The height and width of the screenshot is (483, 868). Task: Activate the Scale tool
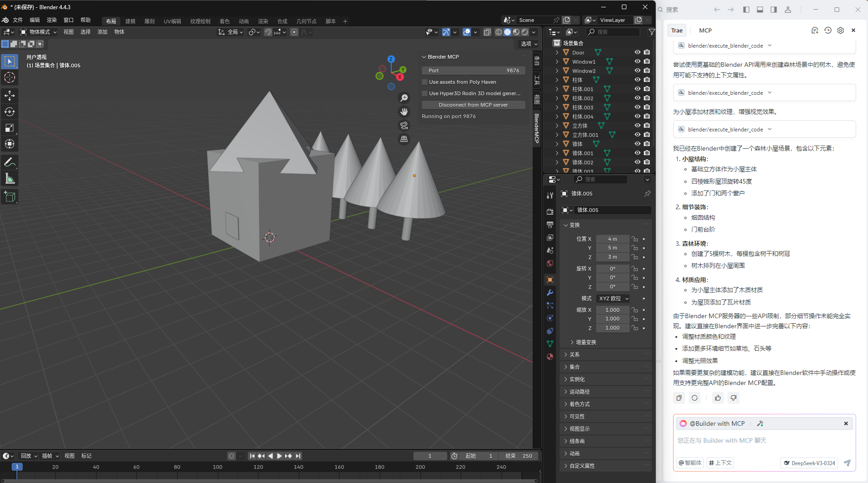10,128
